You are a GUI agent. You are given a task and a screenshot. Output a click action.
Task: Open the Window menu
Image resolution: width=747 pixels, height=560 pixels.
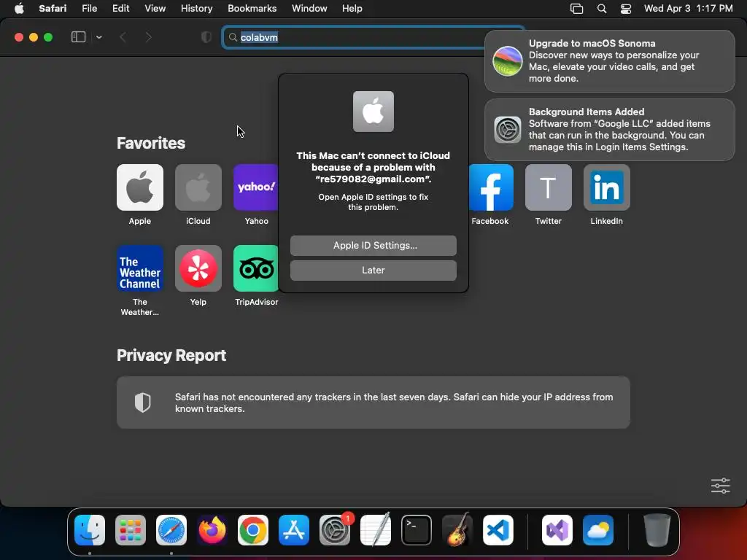pyautogui.click(x=309, y=9)
